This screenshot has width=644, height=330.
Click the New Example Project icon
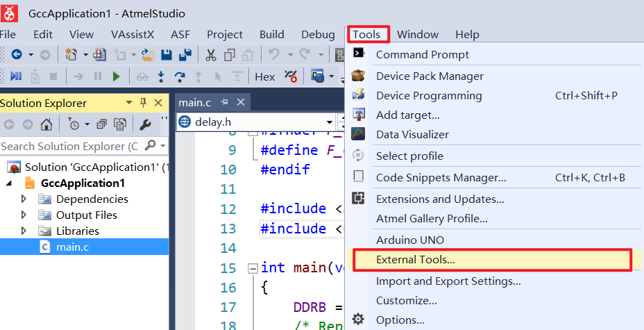coord(99,54)
